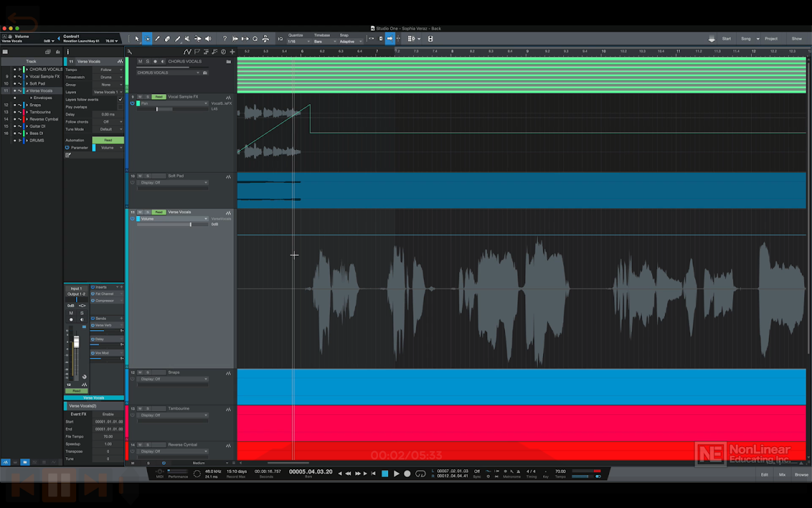Screen dimensions: 812x508
Task: Mute the Vocal Sample FX track
Action: click(140, 97)
